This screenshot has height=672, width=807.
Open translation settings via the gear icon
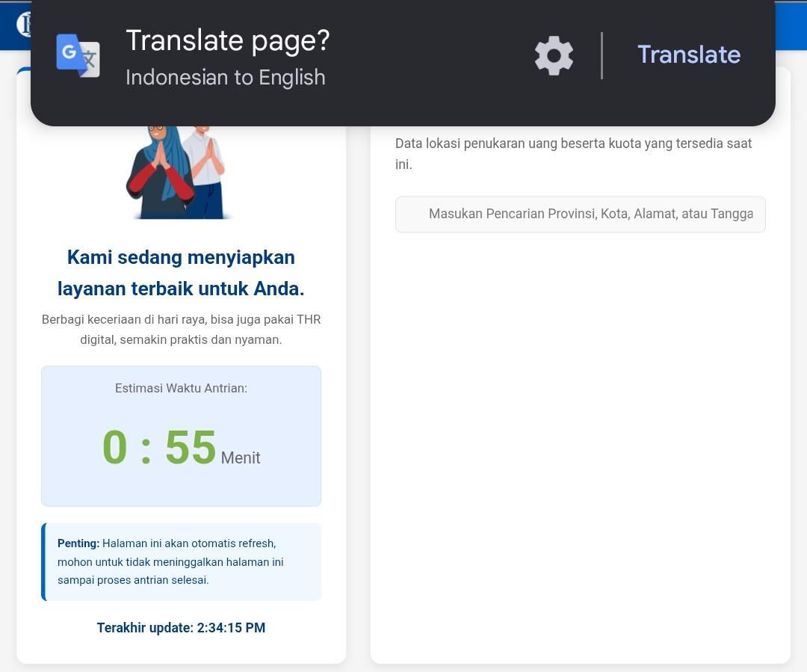[554, 55]
